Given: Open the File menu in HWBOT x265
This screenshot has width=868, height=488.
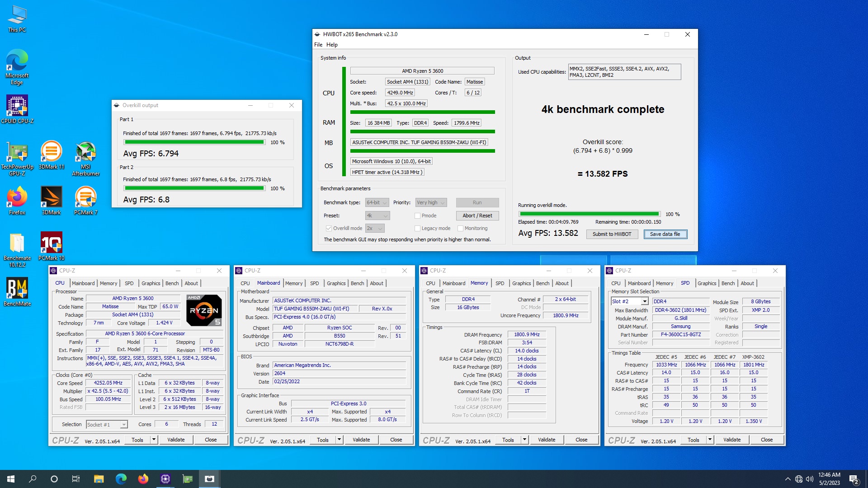Looking at the screenshot, I should coord(318,45).
